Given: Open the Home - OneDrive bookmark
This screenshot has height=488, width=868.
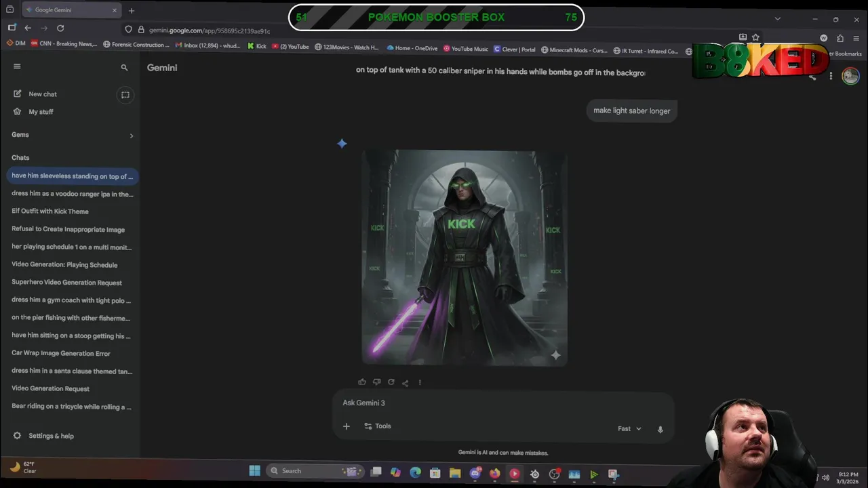Looking at the screenshot, I should point(412,48).
